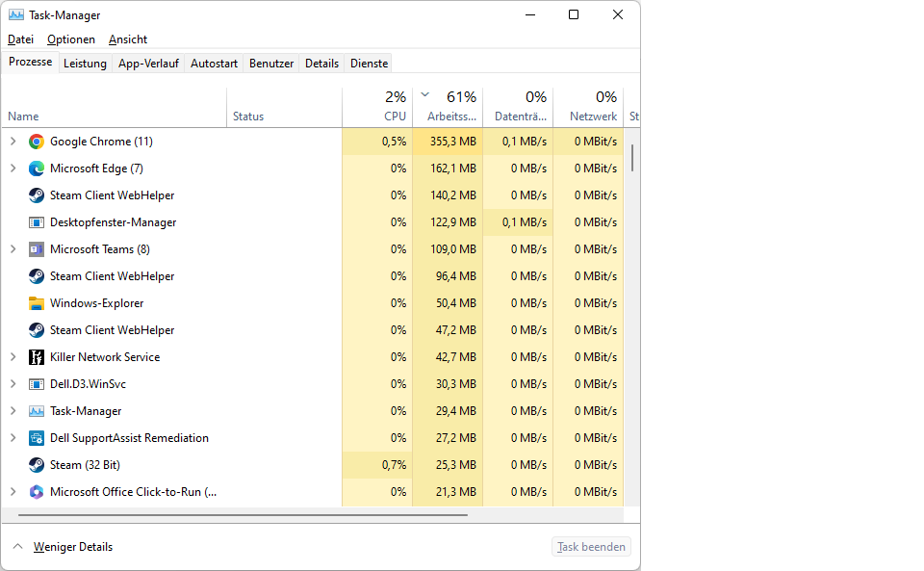This screenshot has height=571, width=924.
Task: Click the Google Chrome process icon
Action: pos(37,142)
